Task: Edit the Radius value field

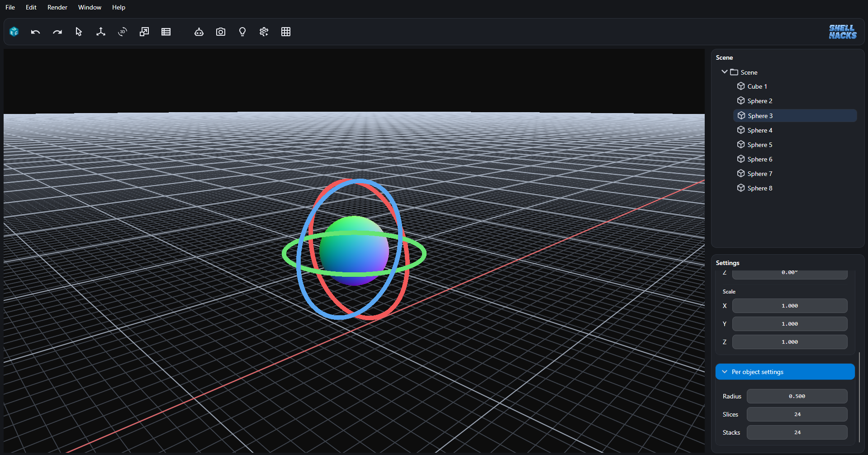Action: click(x=797, y=396)
